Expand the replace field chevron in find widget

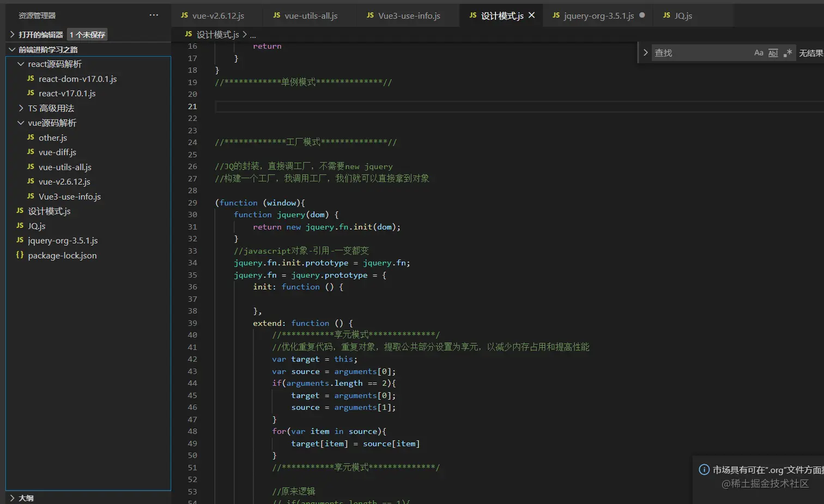(646, 53)
